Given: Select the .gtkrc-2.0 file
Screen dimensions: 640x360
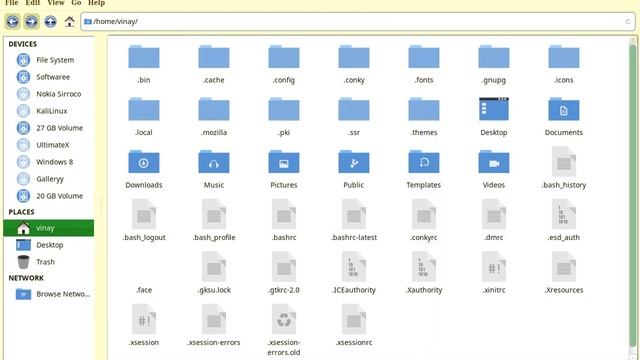Looking at the screenshot, I should (284, 267).
